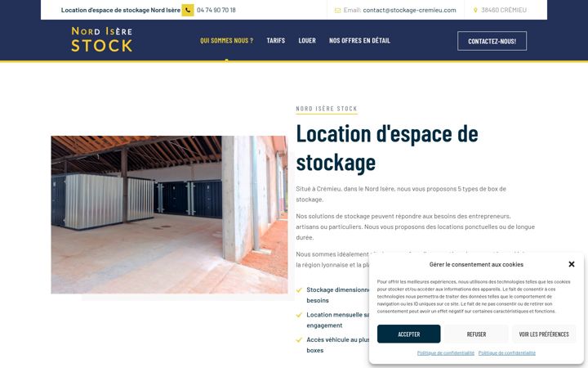Viewport: 588px width, 368px height.
Task: Go to the Tarifs page
Action: tap(276, 41)
